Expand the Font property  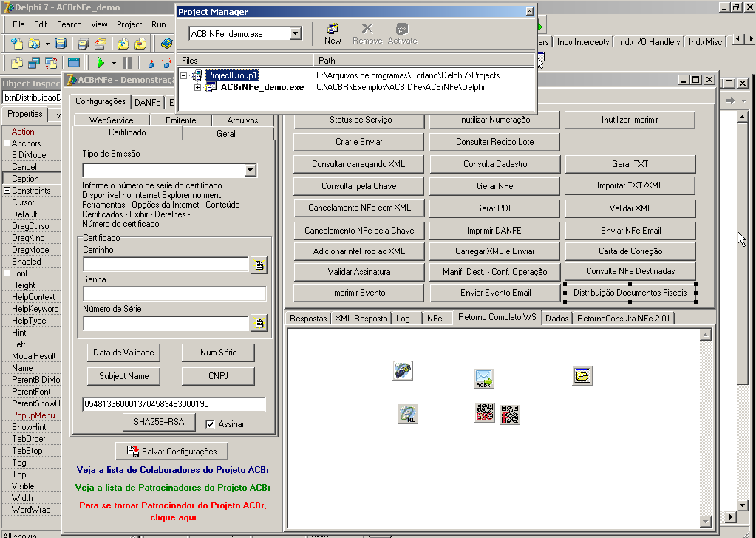(7, 273)
